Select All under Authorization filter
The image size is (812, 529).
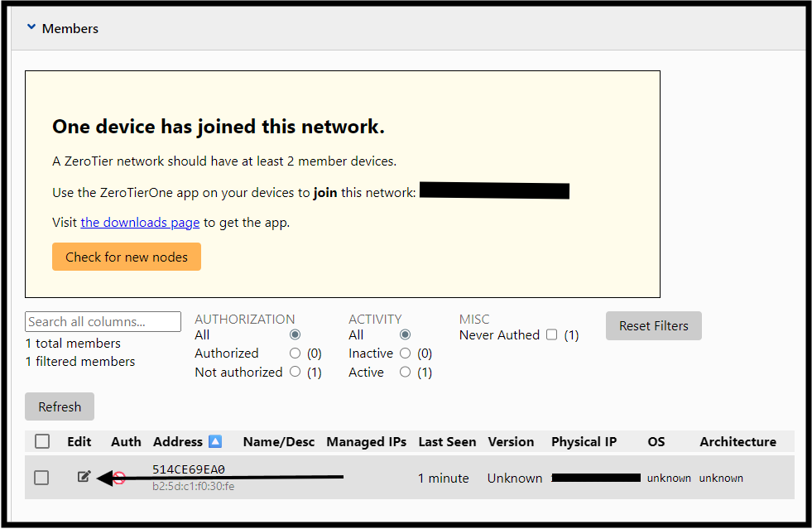pos(295,335)
